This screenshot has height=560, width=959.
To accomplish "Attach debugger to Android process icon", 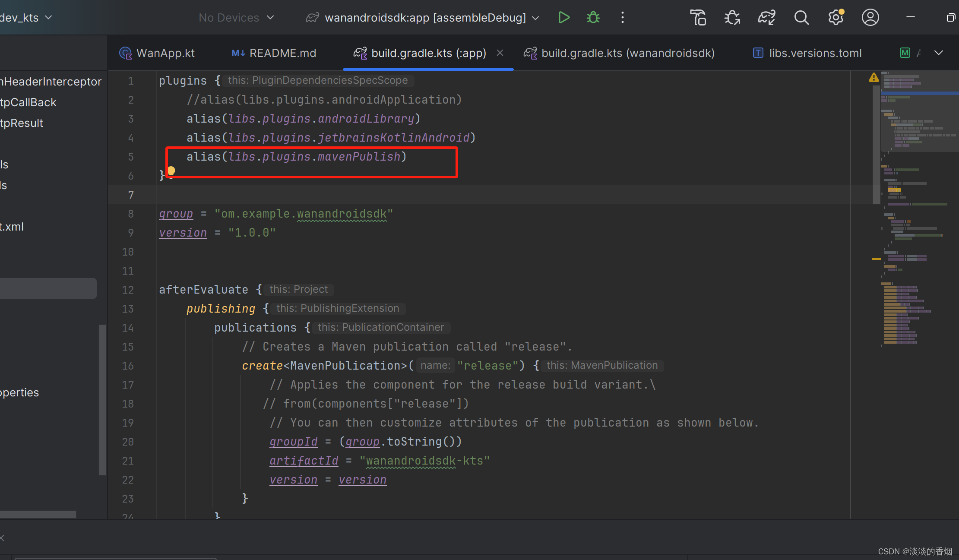I will [x=732, y=18].
